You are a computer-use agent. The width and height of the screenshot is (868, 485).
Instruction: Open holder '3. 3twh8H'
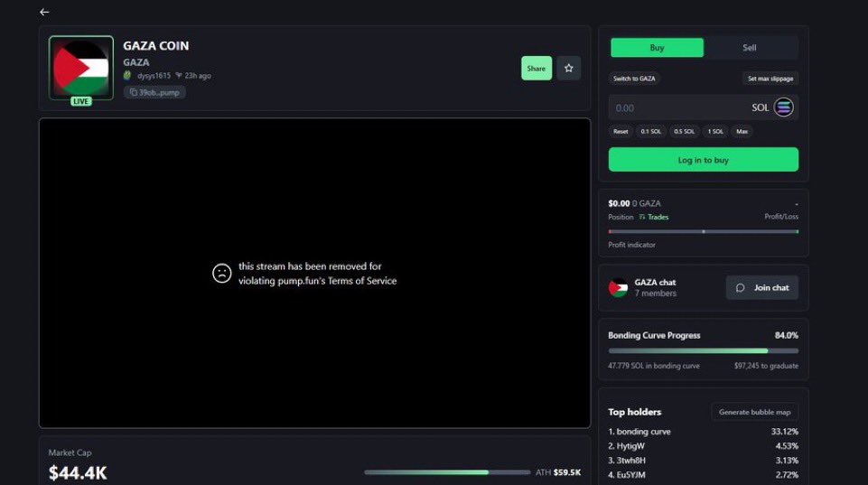click(x=627, y=460)
